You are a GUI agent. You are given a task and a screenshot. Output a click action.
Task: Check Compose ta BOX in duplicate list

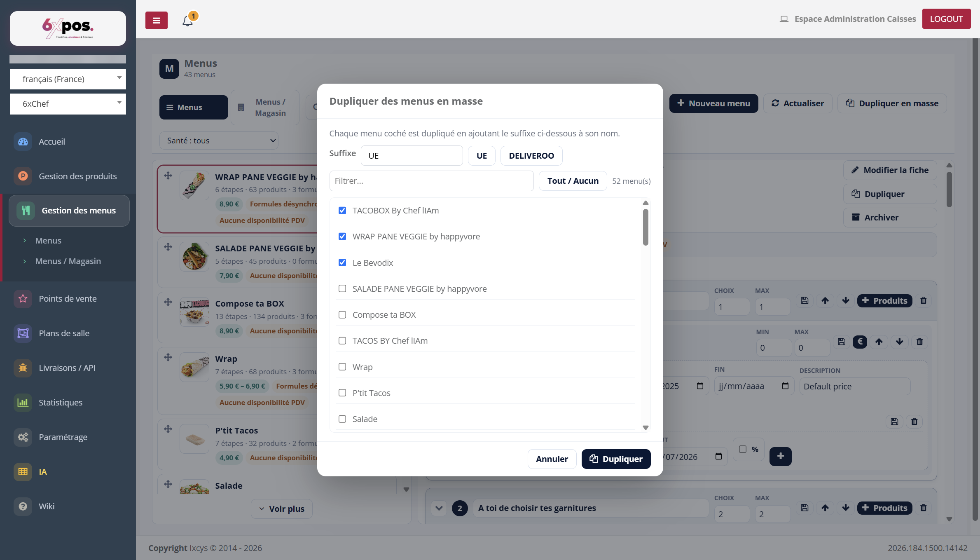point(342,315)
